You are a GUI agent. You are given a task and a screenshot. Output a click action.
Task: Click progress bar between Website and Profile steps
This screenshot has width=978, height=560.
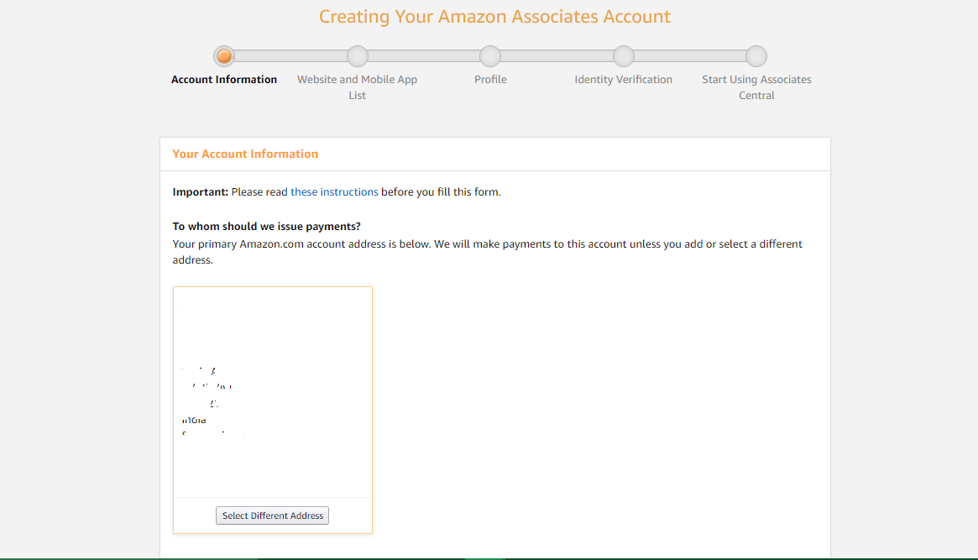[424, 56]
